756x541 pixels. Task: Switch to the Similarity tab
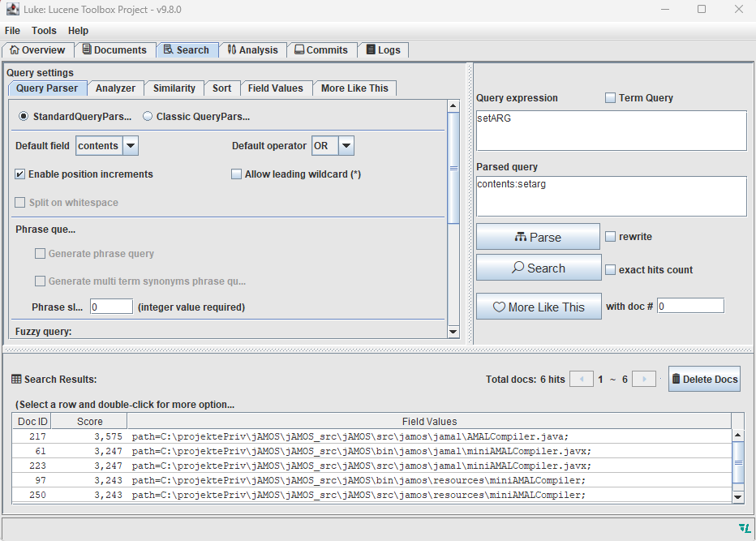pos(174,88)
